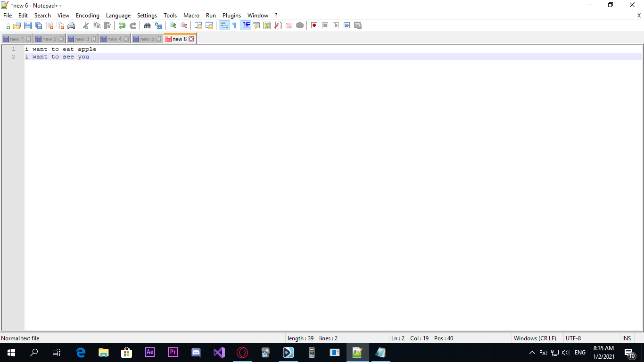Open the Macro menu
Screen dimensions: 644x362
(x=191, y=16)
